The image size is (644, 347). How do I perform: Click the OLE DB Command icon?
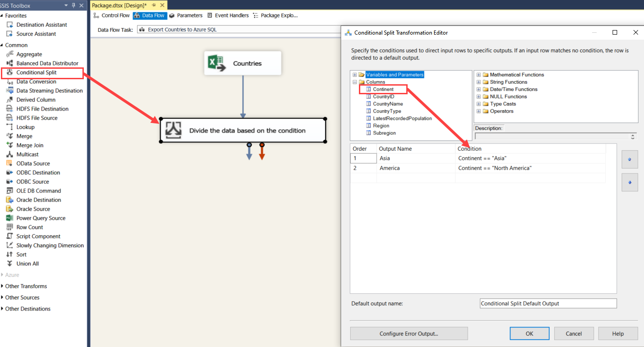pyautogui.click(x=10, y=191)
